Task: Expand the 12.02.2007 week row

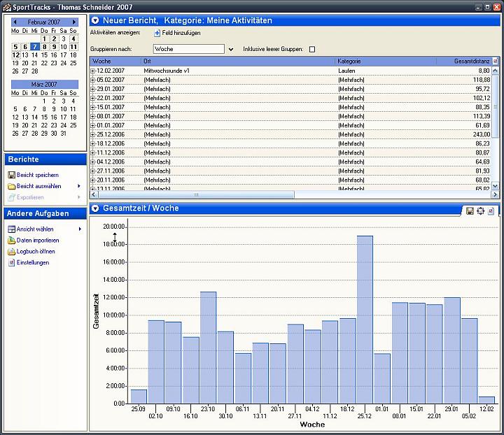Action: pos(93,71)
